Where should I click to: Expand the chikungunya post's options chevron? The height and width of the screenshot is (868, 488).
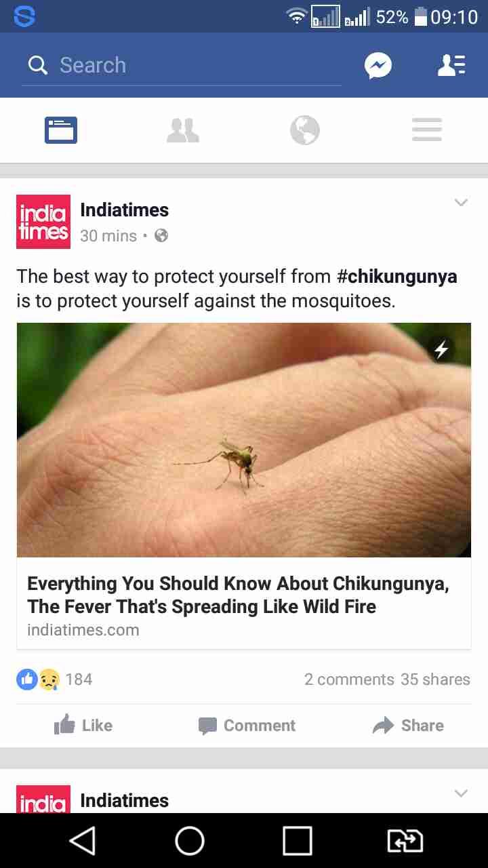pyautogui.click(x=461, y=202)
